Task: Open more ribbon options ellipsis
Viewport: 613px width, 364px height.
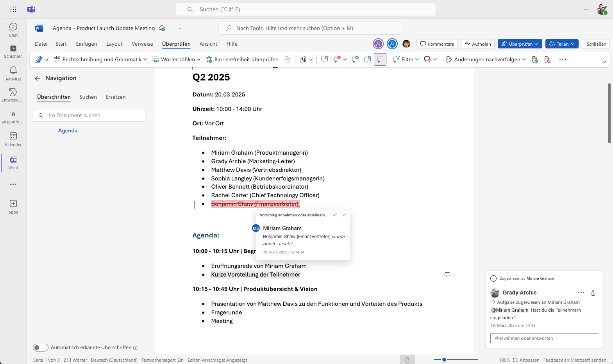Action: coord(563,59)
